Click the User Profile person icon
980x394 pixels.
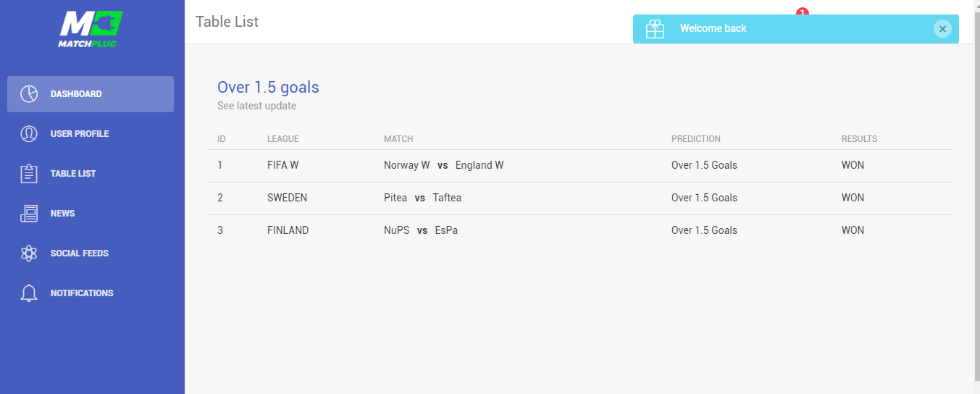pos(29,134)
